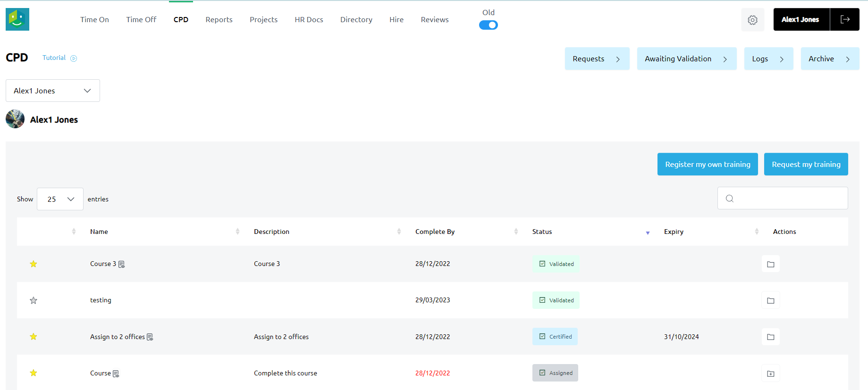The image size is (868, 390).
Task: Open the settings gear icon
Action: point(752,20)
